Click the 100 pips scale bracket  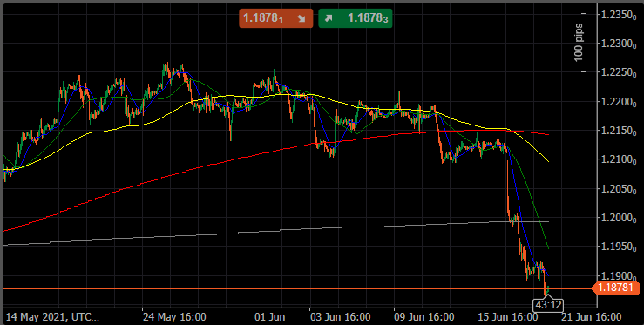tap(580, 43)
